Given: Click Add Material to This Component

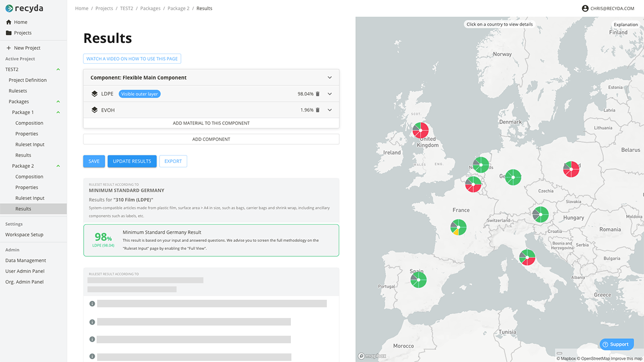Looking at the screenshot, I should [211, 123].
